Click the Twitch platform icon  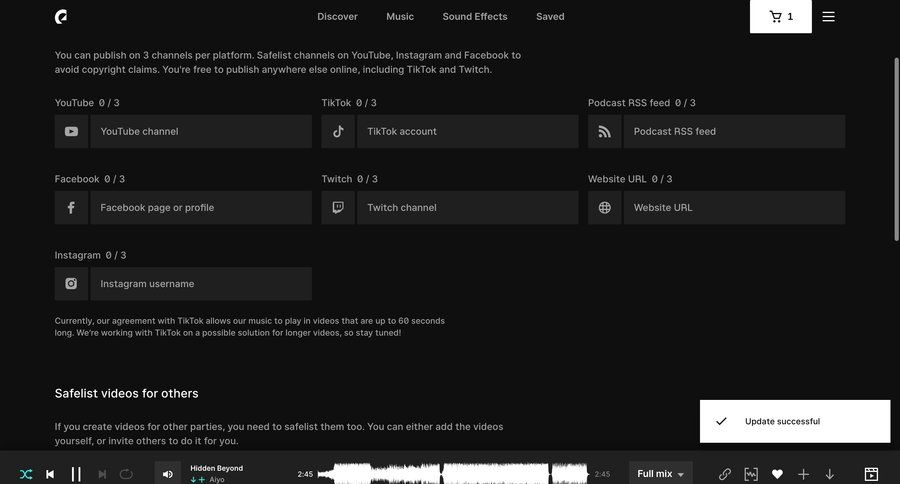[x=338, y=208]
